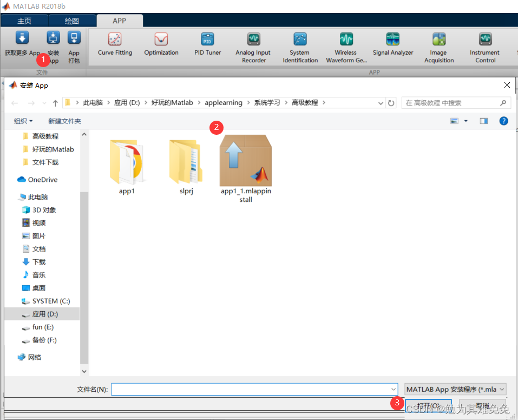The width and height of the screenshot is (518, 420).
Task: Click the App Package icon
Action: [x=74, y=38]
